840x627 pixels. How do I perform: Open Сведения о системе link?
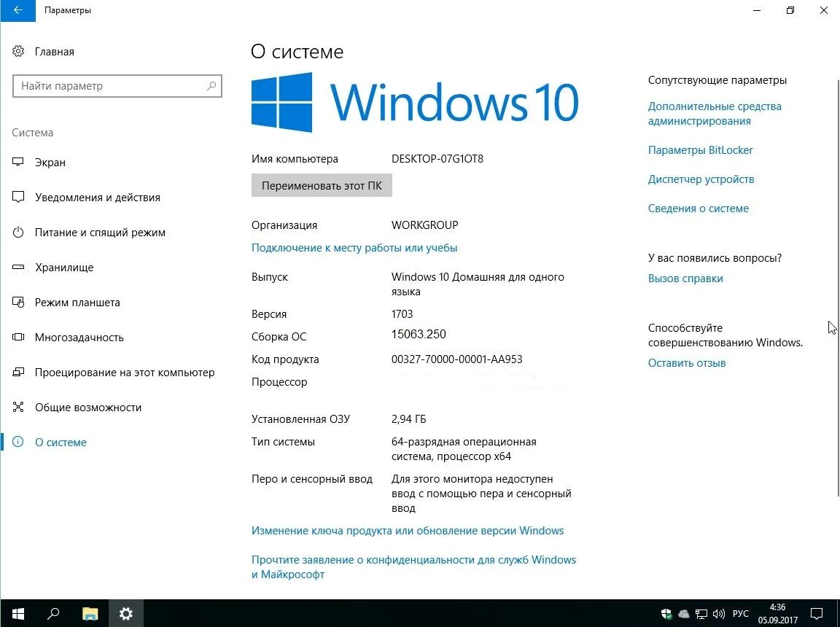coord(698,209)
